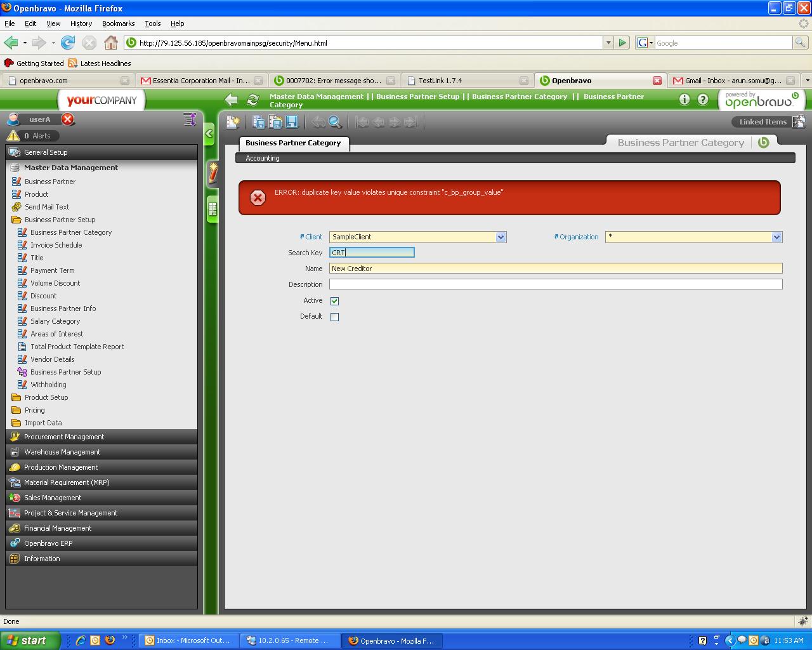Click the Google search magnifier button
Image resolution: width=812 pixels, height=650 pixels.
pos(801,43)
